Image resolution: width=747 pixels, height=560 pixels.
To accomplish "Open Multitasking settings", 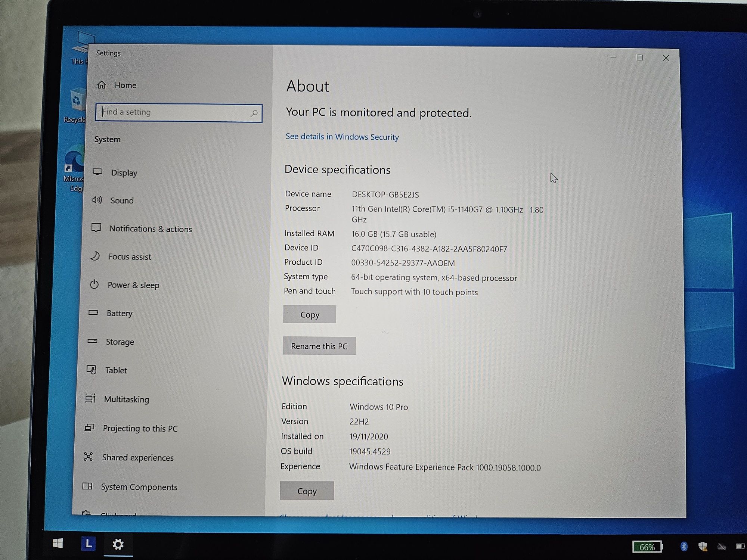I will [117, 399].
